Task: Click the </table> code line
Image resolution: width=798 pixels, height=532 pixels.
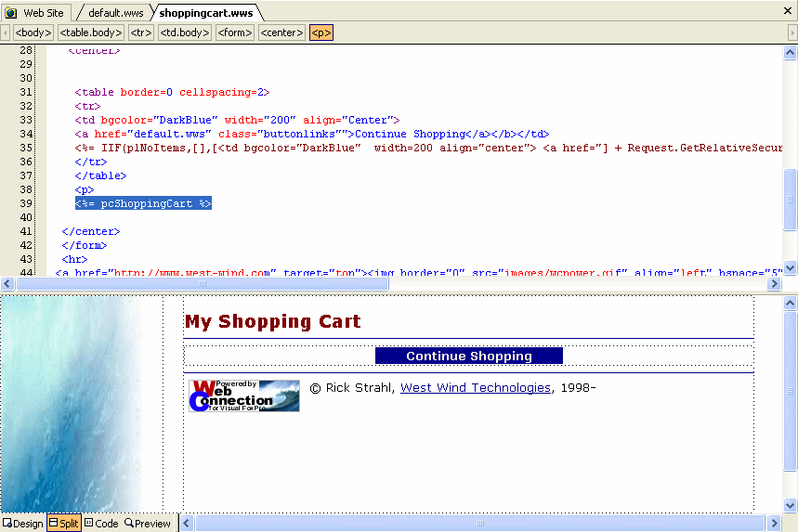Action: coord(100,175)
